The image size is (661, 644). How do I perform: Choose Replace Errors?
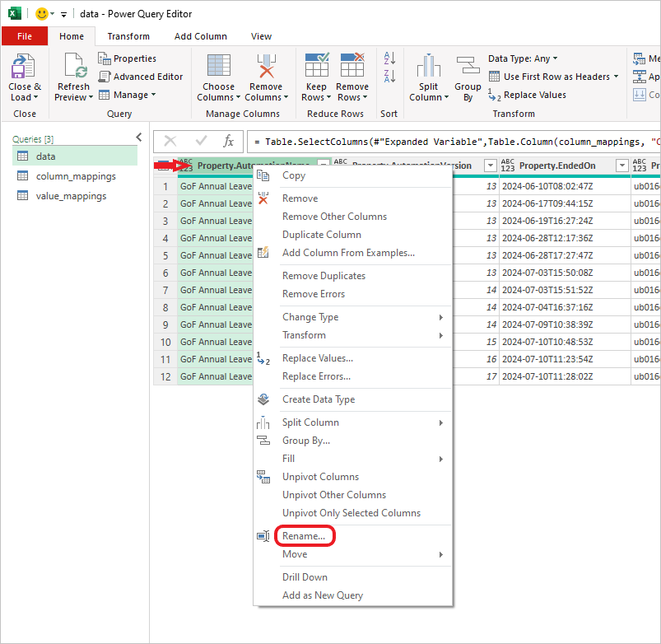(x=353, y=376)
